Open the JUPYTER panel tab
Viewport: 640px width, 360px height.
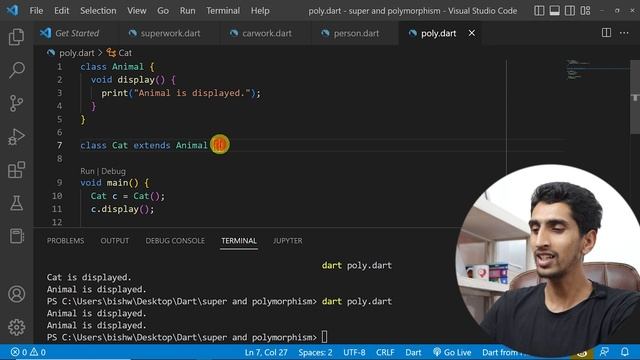coord(288,241)
